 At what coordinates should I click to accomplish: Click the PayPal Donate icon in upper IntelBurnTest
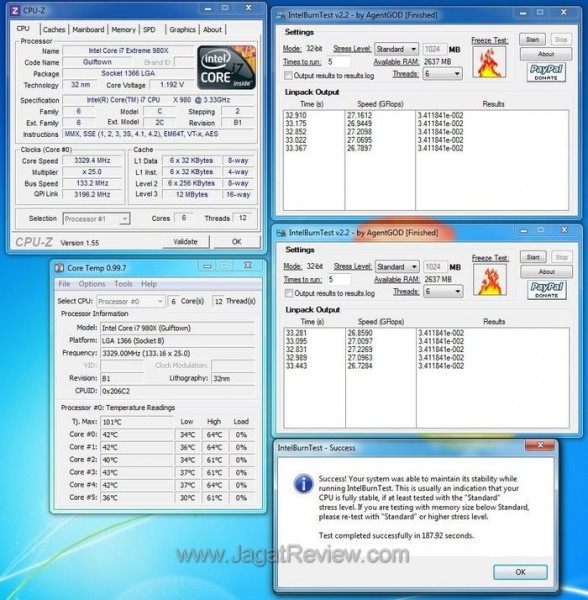[x=546, y=72]
